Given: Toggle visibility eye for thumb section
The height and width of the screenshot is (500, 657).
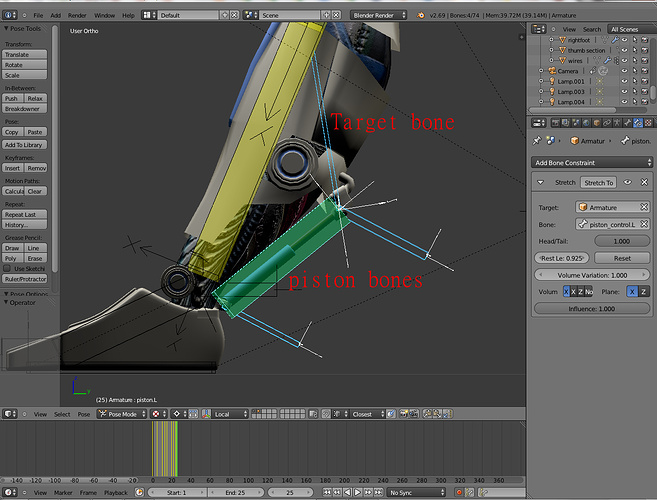Looking at the screenshot, I should point(624,50).
